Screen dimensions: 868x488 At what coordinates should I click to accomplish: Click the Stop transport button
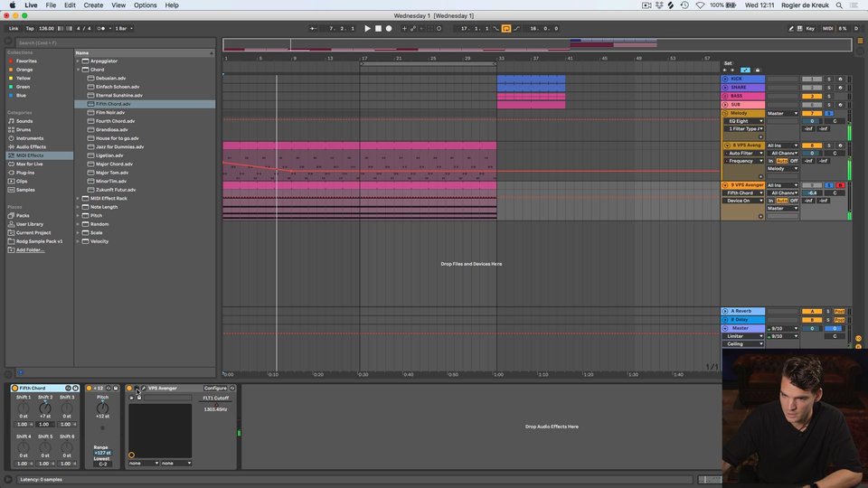tap(378, 28)
